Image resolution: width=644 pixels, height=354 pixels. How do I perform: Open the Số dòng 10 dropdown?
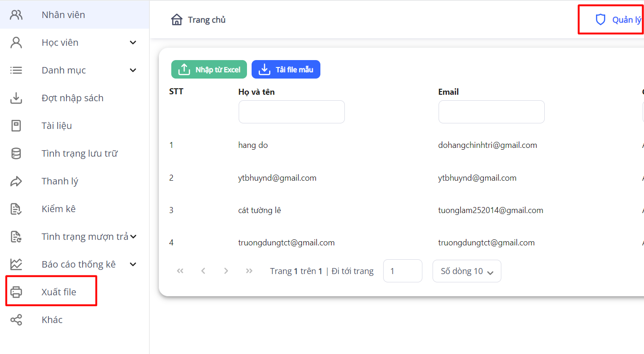point(466,271)
